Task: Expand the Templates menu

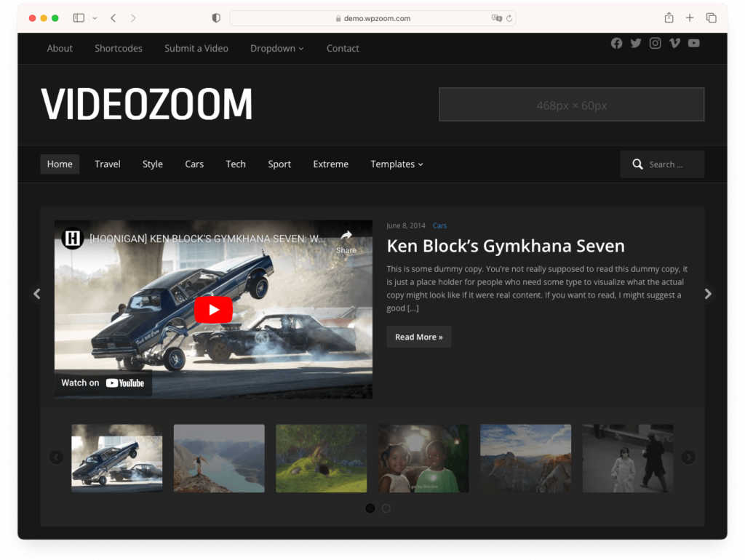Action: 397,164
